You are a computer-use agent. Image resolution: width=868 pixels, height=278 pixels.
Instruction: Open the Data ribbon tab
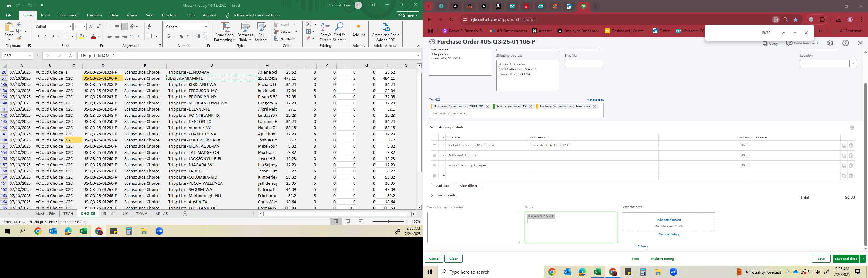114,15
